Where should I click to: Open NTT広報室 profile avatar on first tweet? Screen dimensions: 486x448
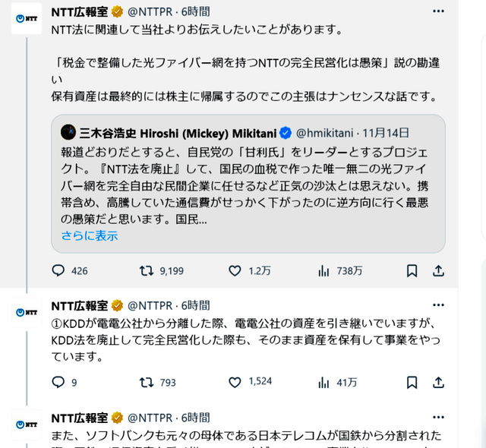(27, 18)
